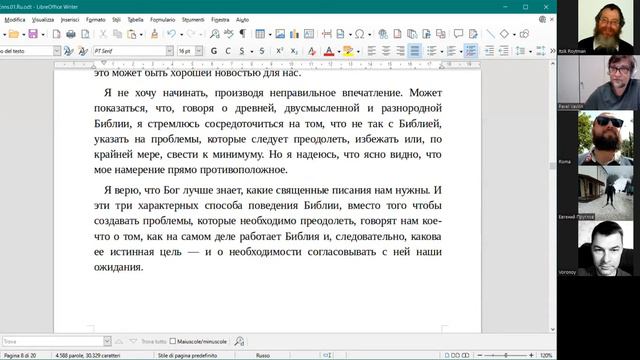Show draw functions shapes icon
640x360 pixels.
tap(524, 34)
